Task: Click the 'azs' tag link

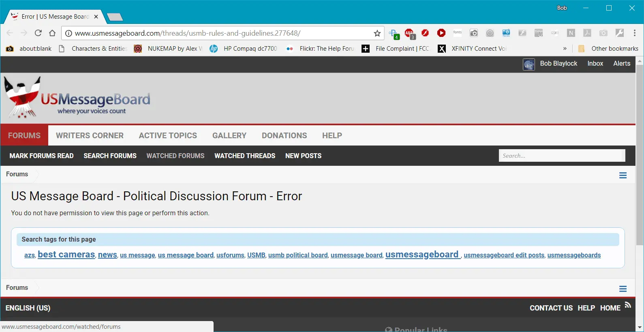Action: coord(30,255)
